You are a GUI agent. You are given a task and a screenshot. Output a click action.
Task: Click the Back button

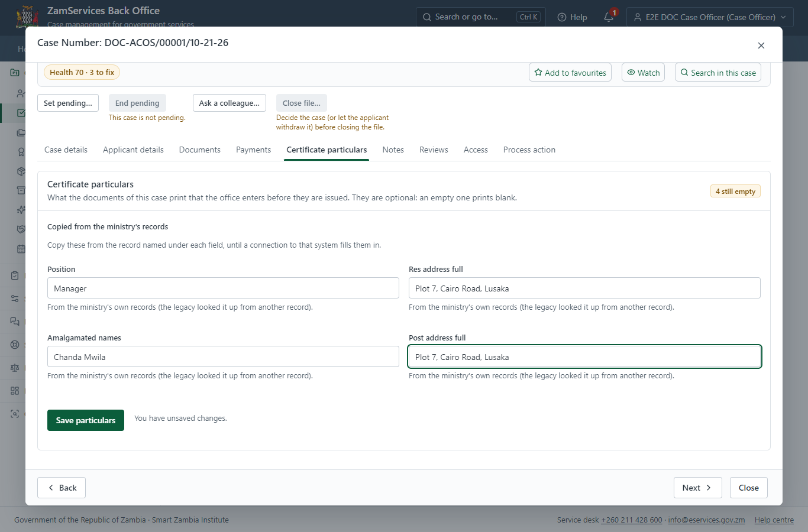[x=62, y=488]
